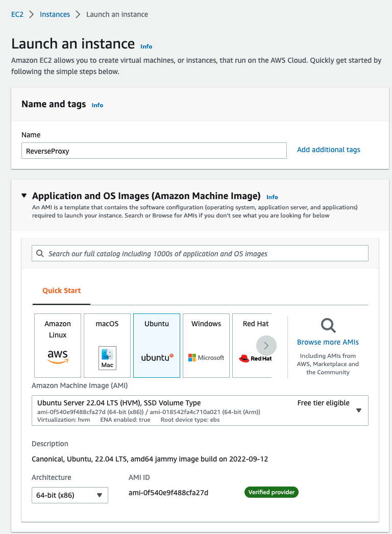
Task: Click the Name field containing ReverseProxy
Action: 154,151
